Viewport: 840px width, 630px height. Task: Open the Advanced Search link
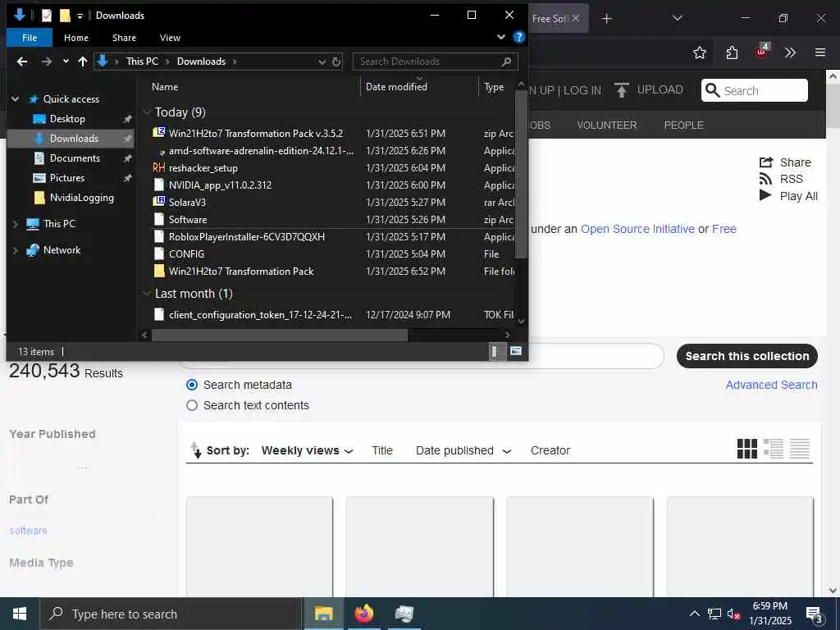(x=771, y=386)
